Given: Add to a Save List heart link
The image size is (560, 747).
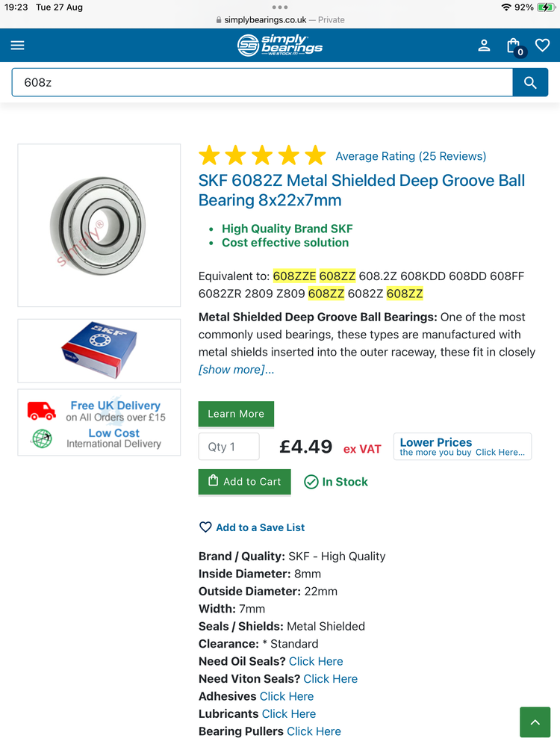Looking at the screenshot, I should pyautogui.click(x=252, y=527).
